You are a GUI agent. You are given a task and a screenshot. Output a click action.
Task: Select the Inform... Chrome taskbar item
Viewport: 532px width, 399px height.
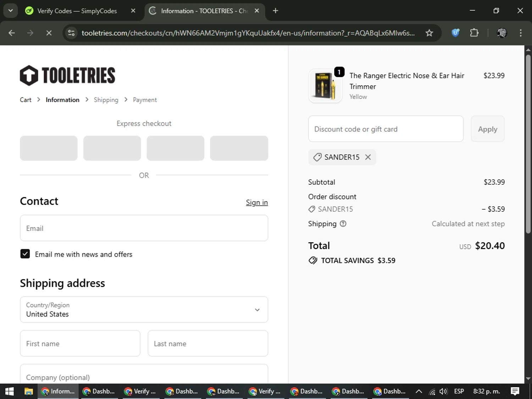pyautogui.click(x=58, y=391)
